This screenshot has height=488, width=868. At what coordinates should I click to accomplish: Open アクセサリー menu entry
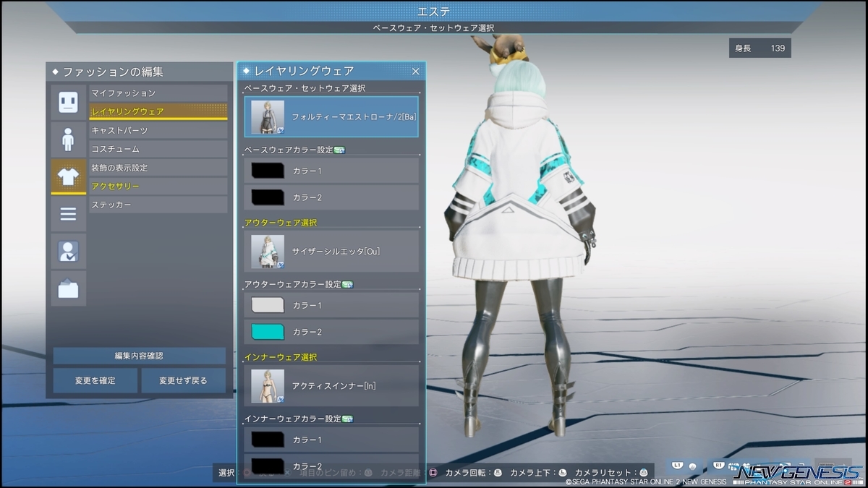(158, 187)
